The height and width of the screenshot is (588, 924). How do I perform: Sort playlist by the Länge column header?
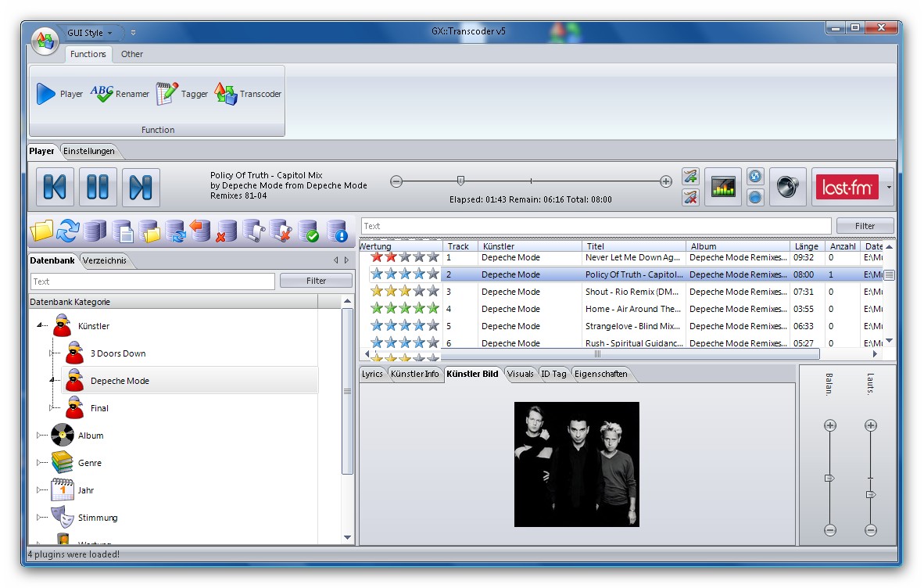807,246
